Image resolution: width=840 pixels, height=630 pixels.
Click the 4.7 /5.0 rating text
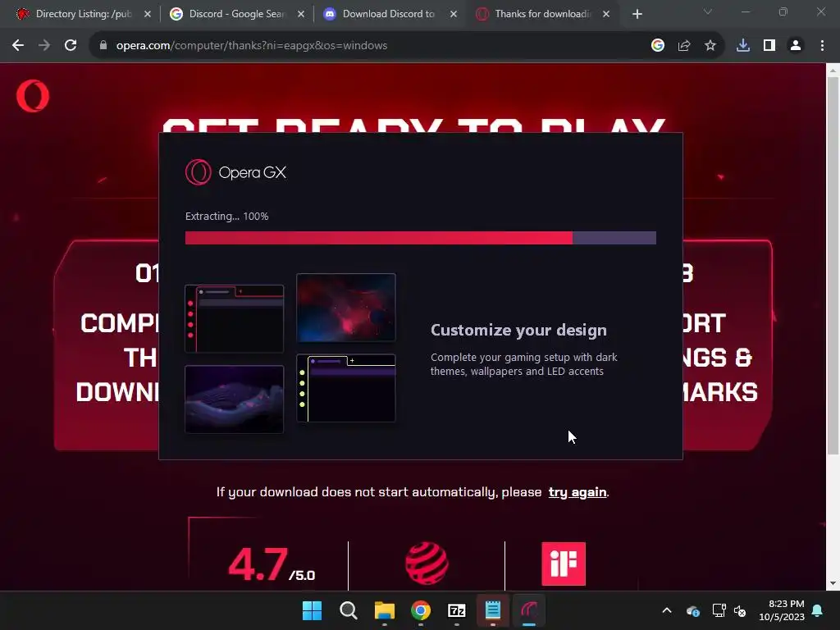(272, 564)
